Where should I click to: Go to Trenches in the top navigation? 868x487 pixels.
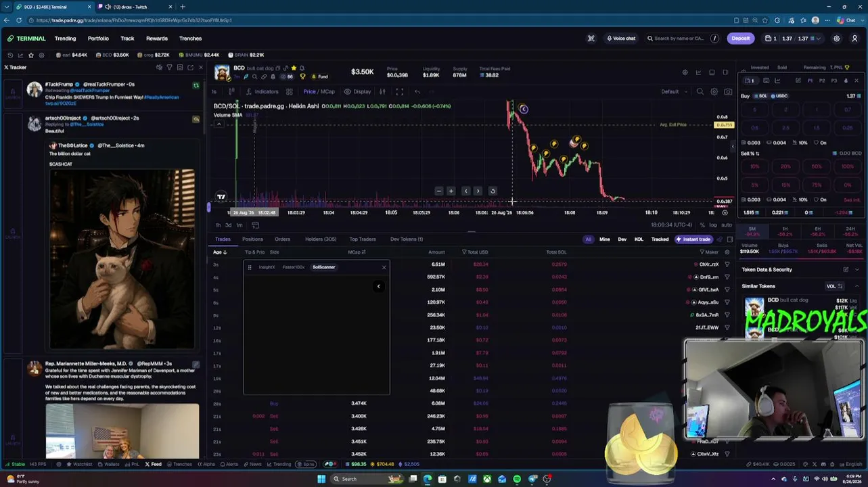[191, 39]
